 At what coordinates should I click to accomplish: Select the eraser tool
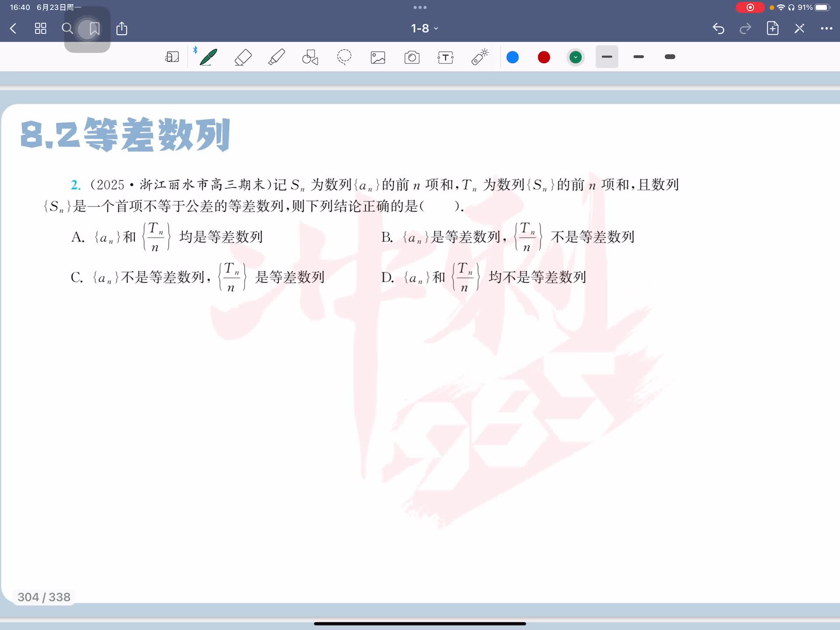point(243,57)
